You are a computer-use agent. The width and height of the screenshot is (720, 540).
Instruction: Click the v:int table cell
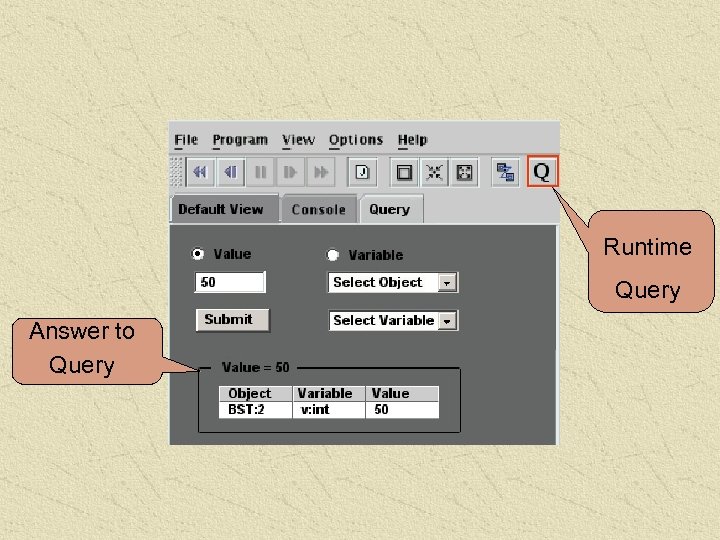click(329, 410)
